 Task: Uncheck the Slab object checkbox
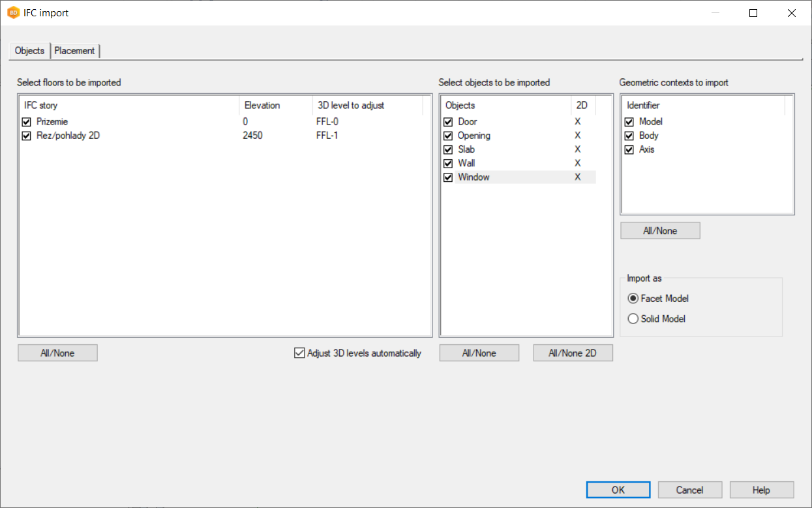click(x=448, y=150)
